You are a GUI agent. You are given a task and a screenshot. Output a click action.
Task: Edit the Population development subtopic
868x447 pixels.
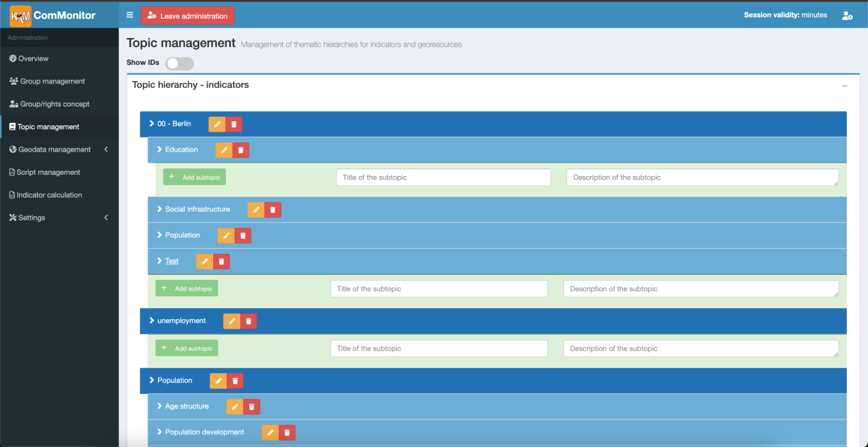[270, 433]
